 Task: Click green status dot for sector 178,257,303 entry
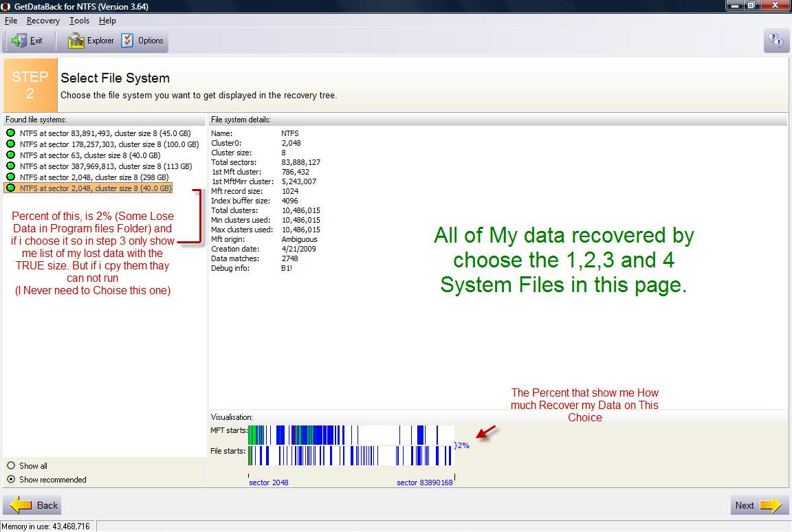10,144
